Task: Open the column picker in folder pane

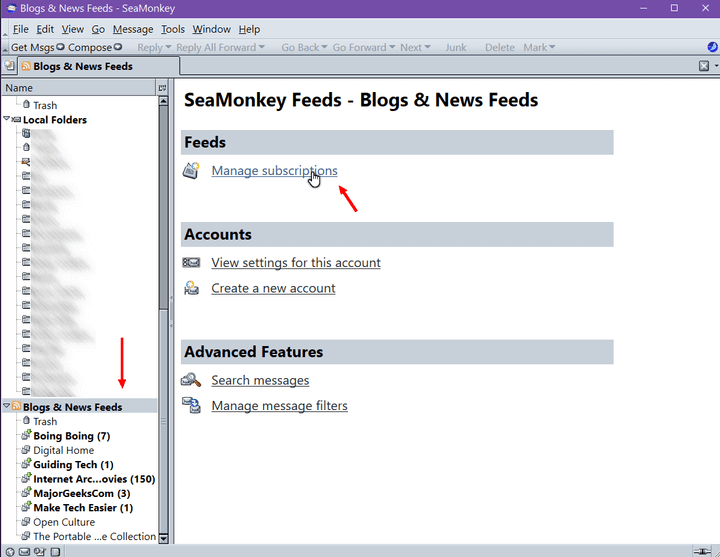Action: [x=162, y=88]
